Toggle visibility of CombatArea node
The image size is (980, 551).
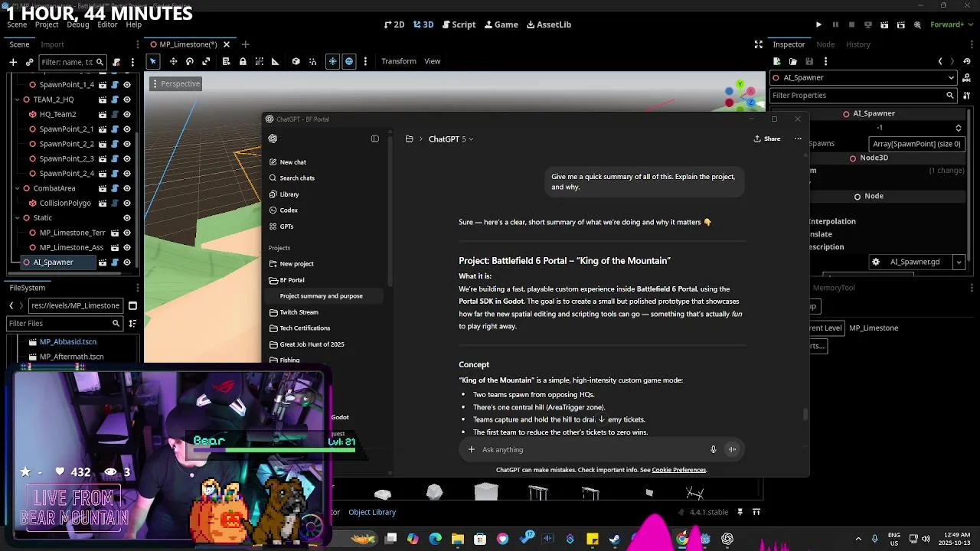point(127,188)
